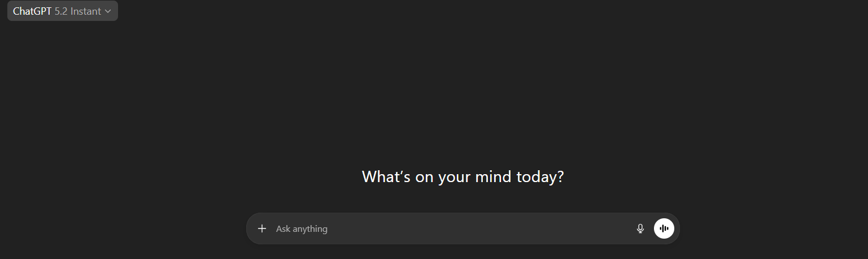This screenshot has height=259, width=868.
Task: Activate the mic in the message composer
Action: tap(640, 228)
